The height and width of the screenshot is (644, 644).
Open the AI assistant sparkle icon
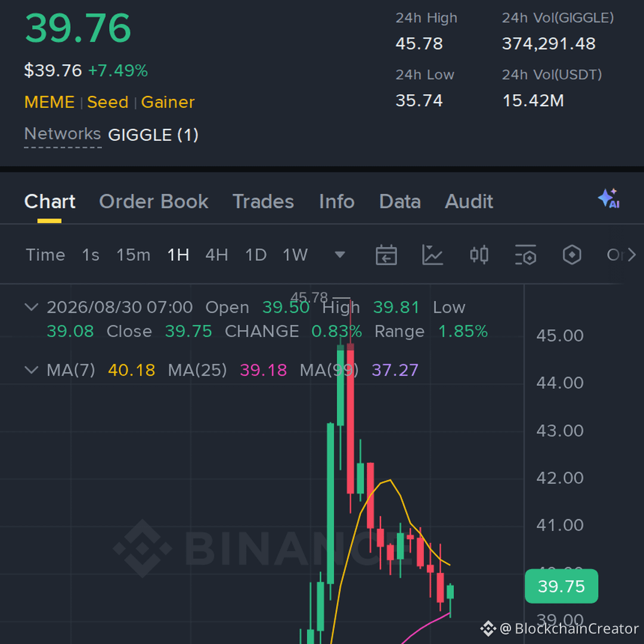609,199
